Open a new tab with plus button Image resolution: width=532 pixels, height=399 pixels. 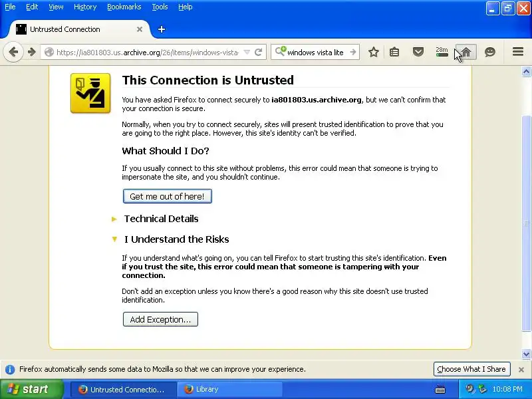pos(162,29)
